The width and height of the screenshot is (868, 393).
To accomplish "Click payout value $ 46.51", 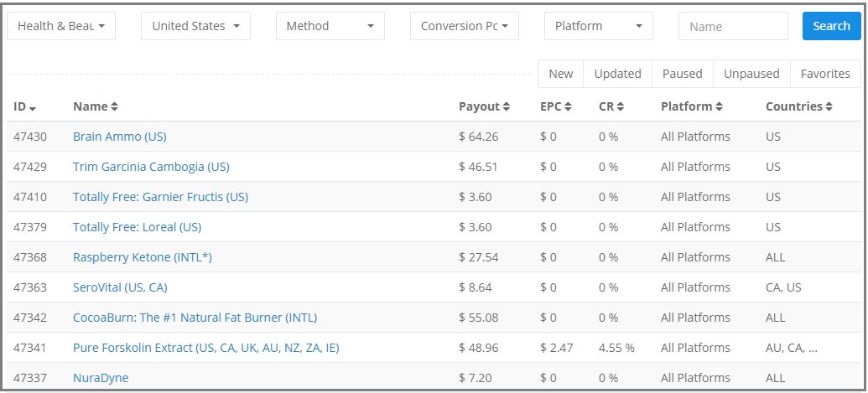I will tap(478, 167).
